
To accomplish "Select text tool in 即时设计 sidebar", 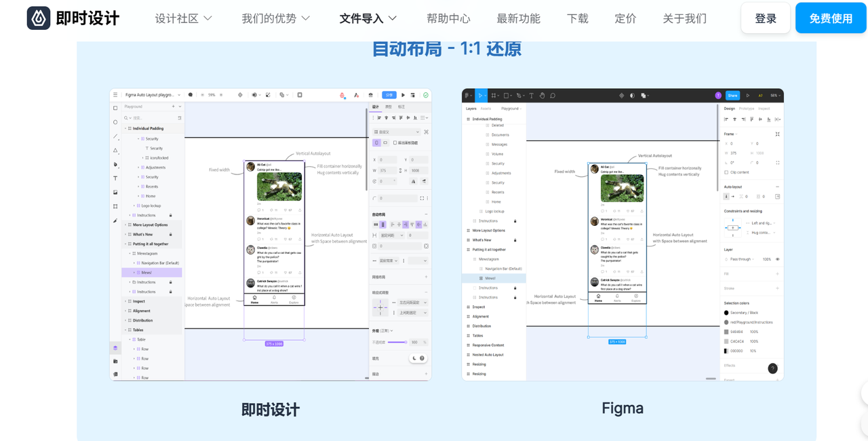I will (x=115, y=178).
